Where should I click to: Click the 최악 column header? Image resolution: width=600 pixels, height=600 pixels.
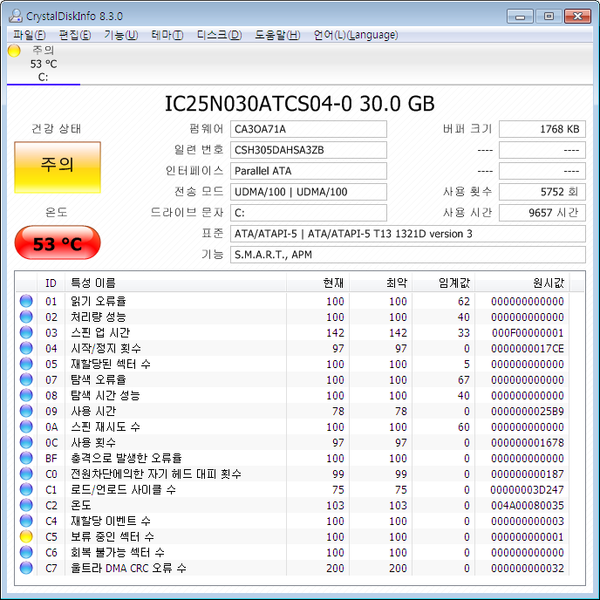(x=380, y=283)
